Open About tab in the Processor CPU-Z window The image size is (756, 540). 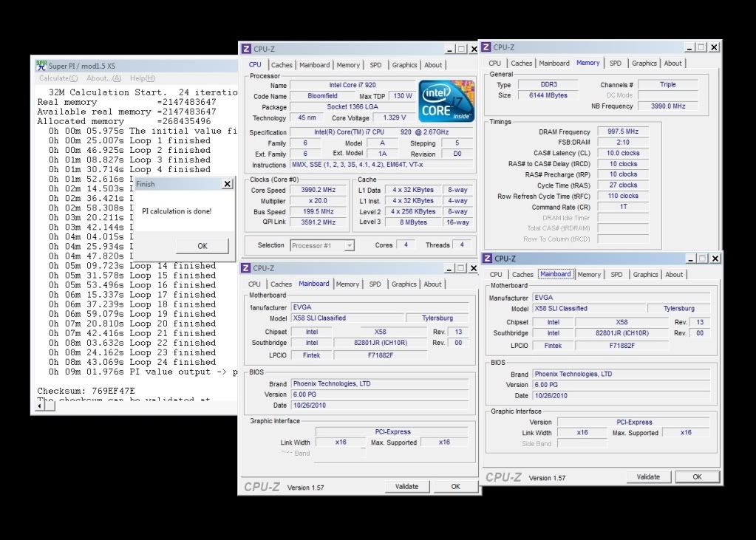tap(433, 65)
